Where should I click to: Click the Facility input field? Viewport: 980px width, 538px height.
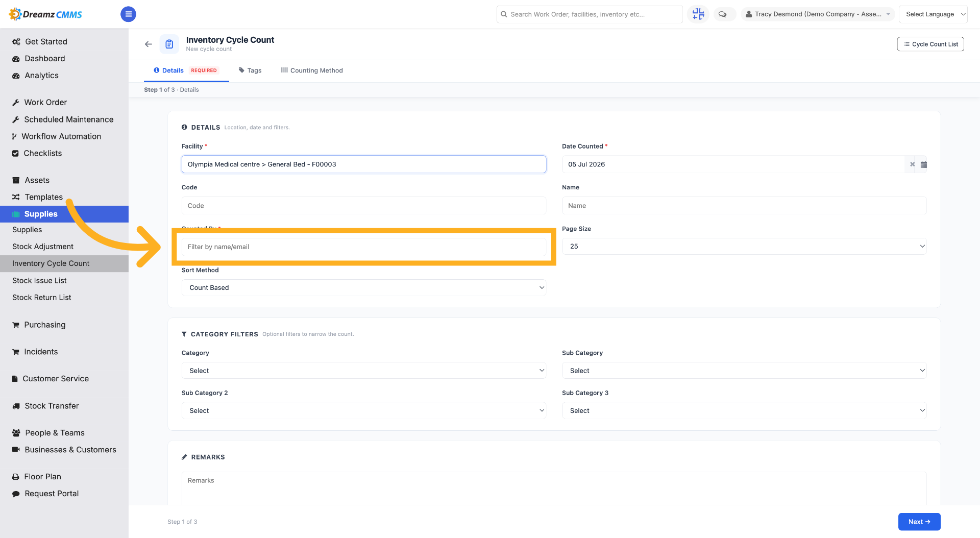[x=364, y=164]
